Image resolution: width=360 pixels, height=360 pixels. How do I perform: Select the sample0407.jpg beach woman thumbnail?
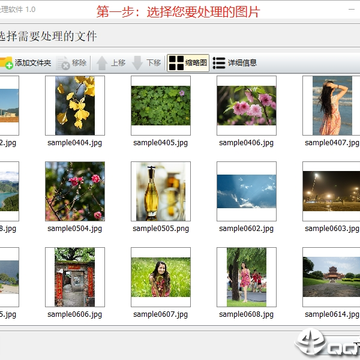coord(331,105)
